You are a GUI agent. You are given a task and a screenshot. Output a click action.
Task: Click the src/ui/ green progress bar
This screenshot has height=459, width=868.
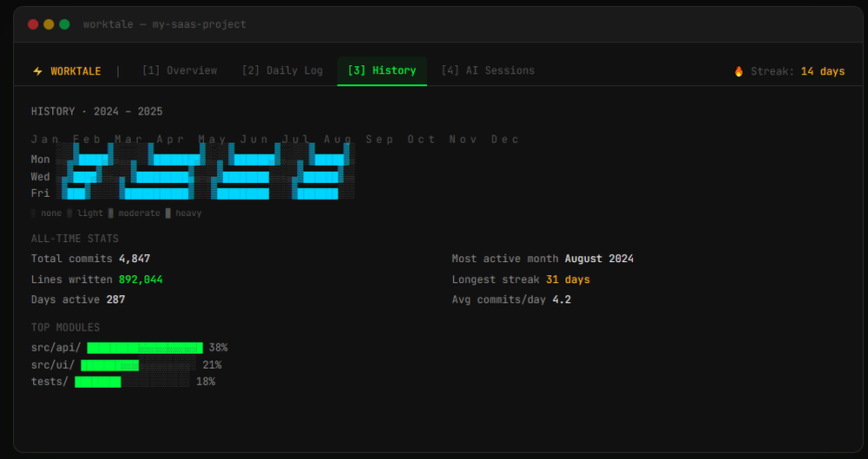(x=109, y=365)
